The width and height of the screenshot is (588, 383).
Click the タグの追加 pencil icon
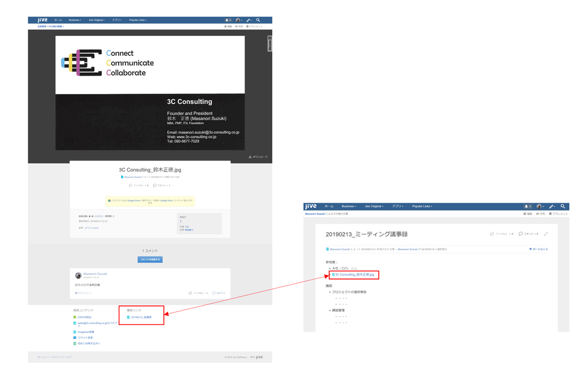tap(87, 228)
